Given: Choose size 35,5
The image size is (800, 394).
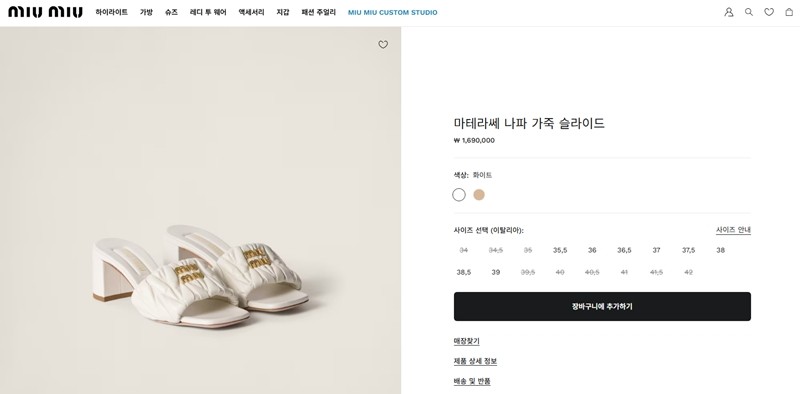Looking at the screenshot, I should click(560, 250).
